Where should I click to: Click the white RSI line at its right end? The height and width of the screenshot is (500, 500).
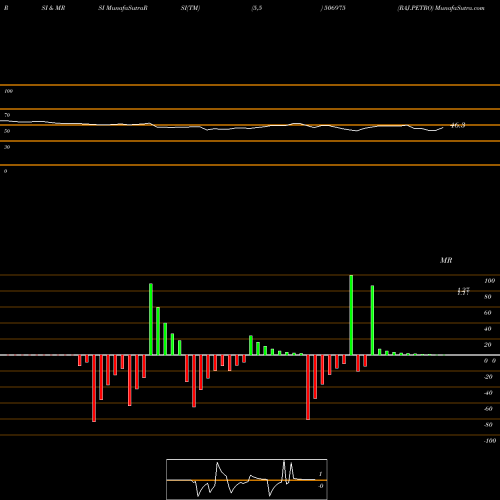pos(443,127)
